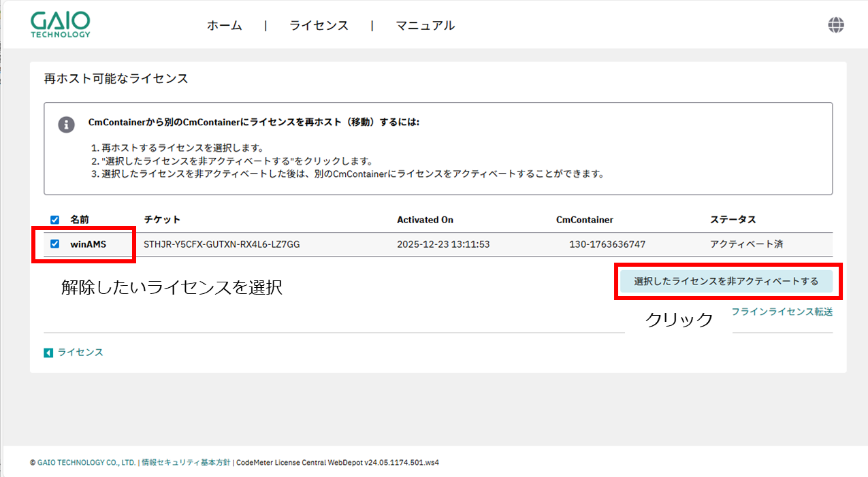
Task: Open the オフラインライセンス転送 link
Action: 782,312
